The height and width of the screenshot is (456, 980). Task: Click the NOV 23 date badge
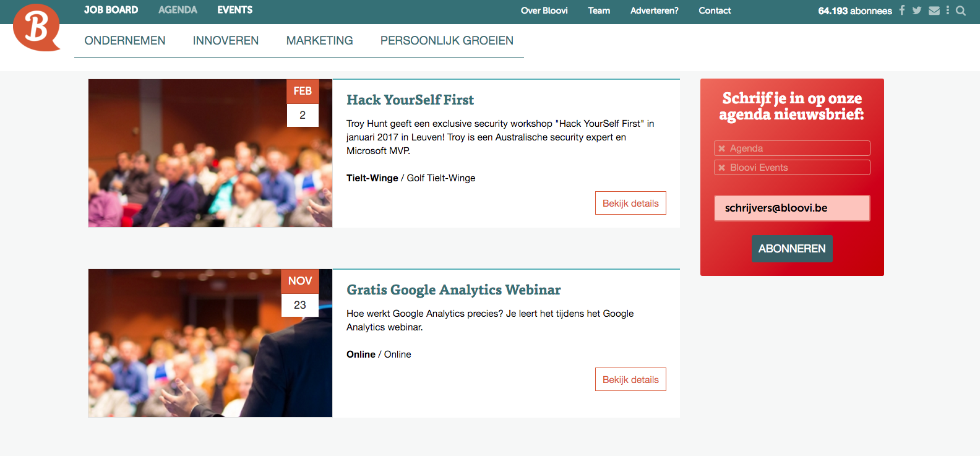[x=300, y=293]
